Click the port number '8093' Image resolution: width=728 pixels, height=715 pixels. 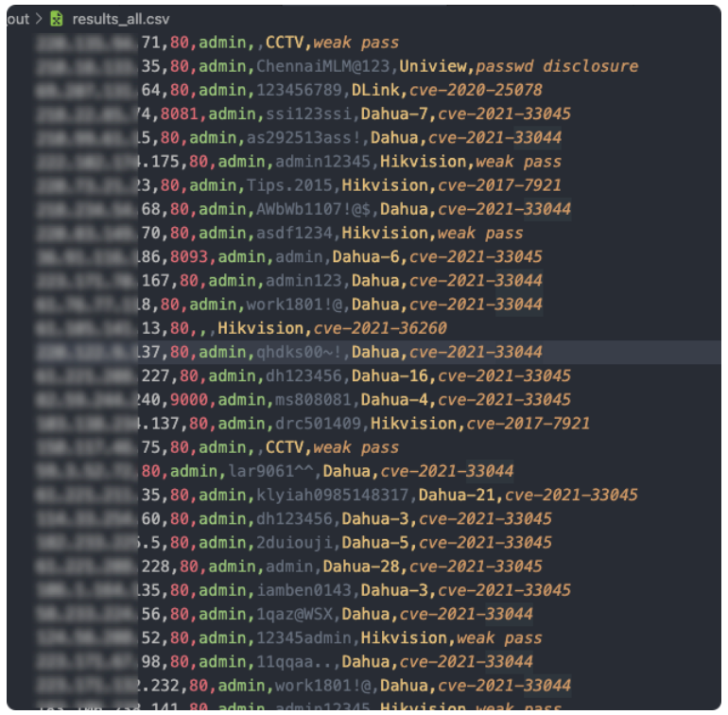(x=189, y=257)
